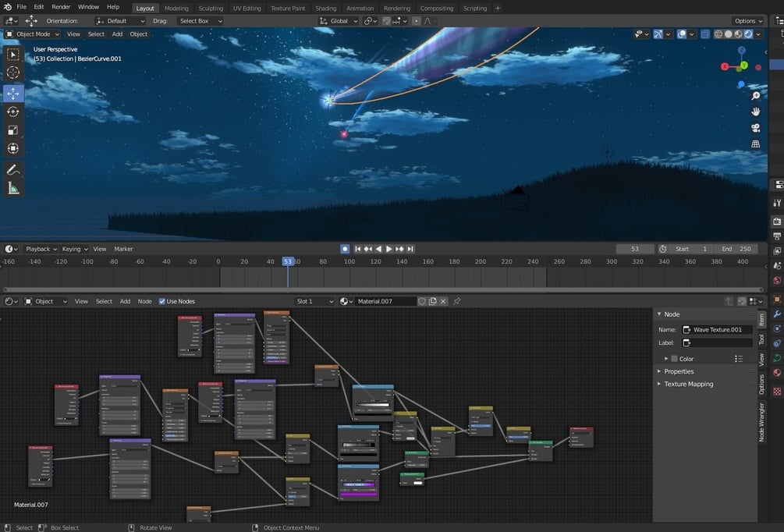Activate the 3D Cursor tool
784x532 pixels.
tap(13, 73)
